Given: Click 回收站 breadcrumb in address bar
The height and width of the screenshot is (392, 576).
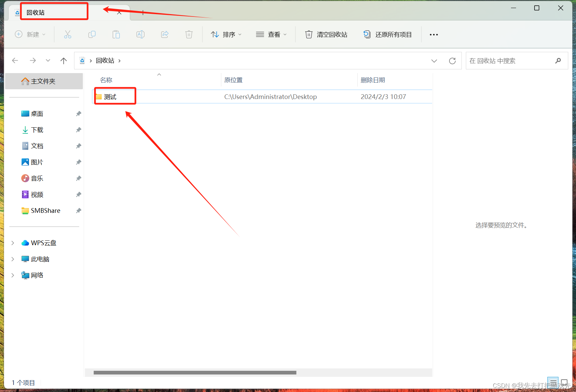Looking at the screenshot, I should coord(105,61).
